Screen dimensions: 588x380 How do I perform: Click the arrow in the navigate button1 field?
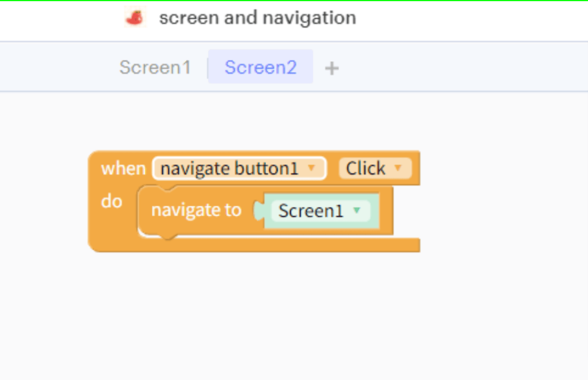[311, 169]
